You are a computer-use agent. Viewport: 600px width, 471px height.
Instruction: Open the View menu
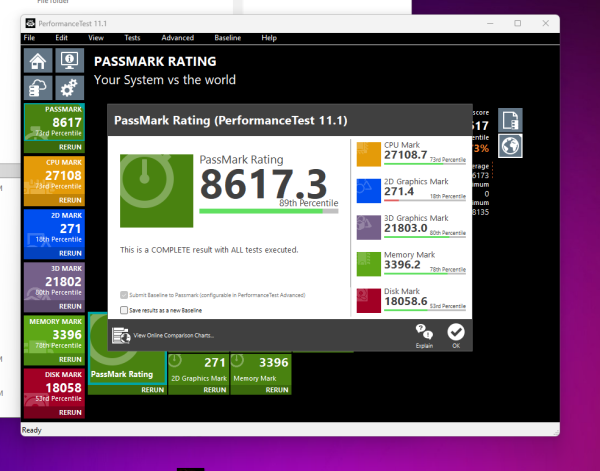tap(96, 38)
